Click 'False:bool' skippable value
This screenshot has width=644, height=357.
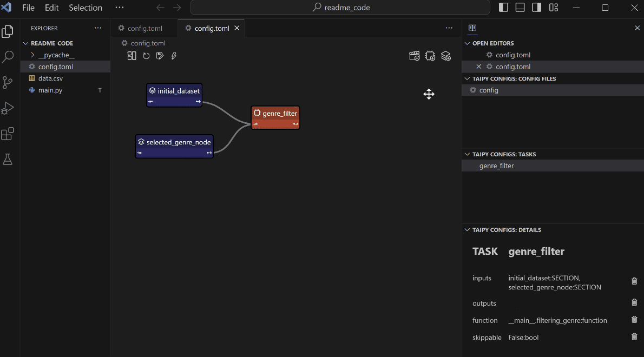click(523, 338)
